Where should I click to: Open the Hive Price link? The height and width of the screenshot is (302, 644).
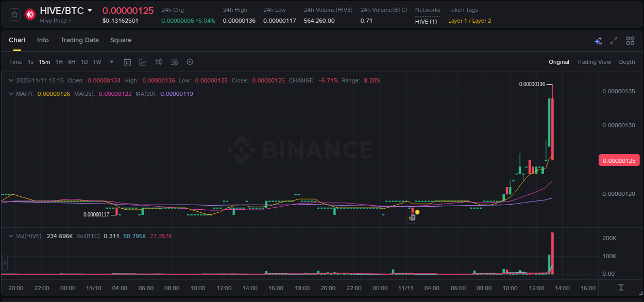pyautogui.click(x=55, y=21)
